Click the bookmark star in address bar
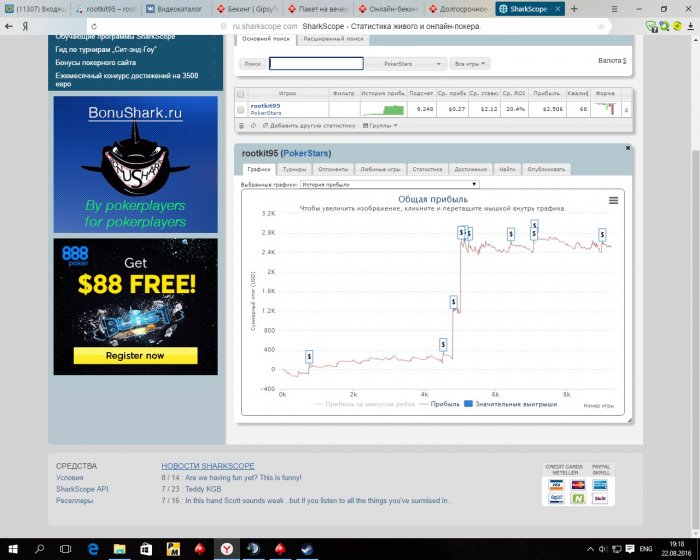700x560 pixels. (601, 26)
